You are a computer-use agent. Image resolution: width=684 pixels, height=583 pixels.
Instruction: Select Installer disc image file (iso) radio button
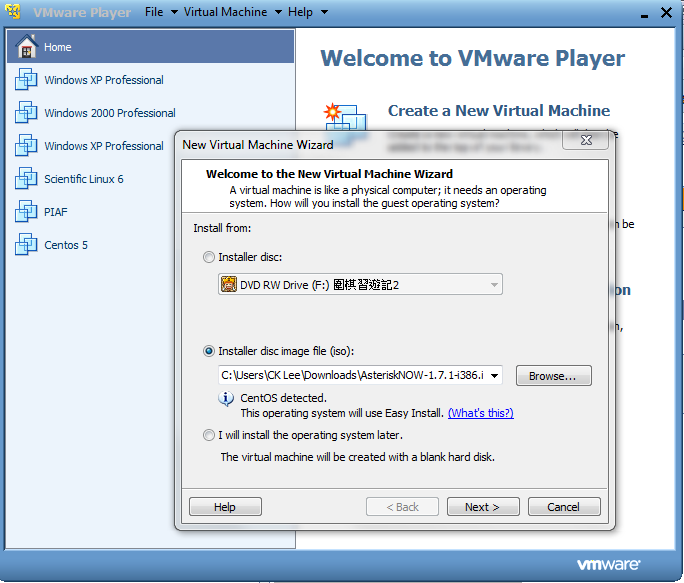coord(209,351)
